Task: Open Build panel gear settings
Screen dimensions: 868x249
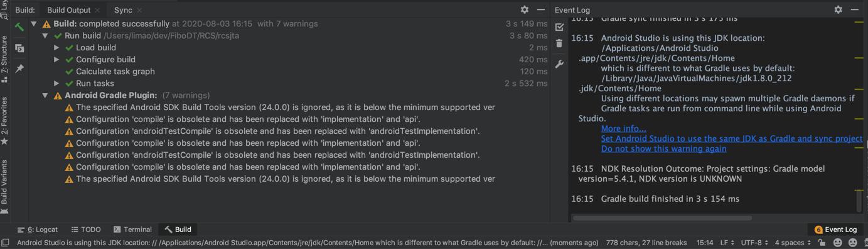Action: click(525, 9)
